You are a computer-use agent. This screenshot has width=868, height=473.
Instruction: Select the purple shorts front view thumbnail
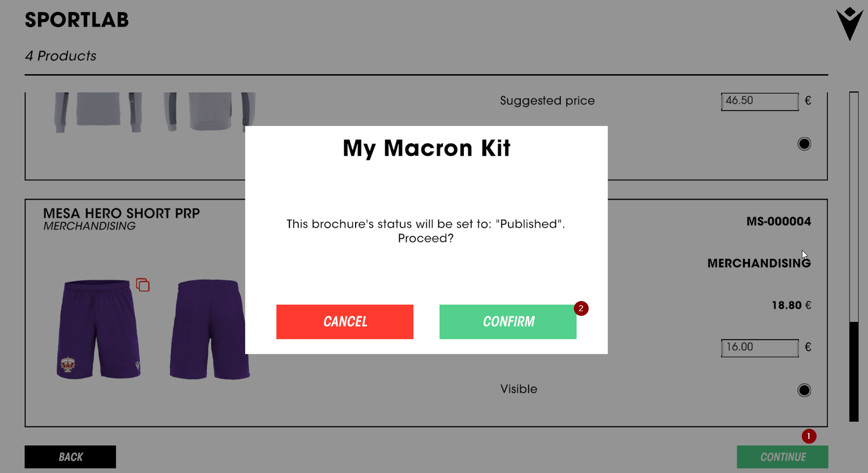click(99, 329)
